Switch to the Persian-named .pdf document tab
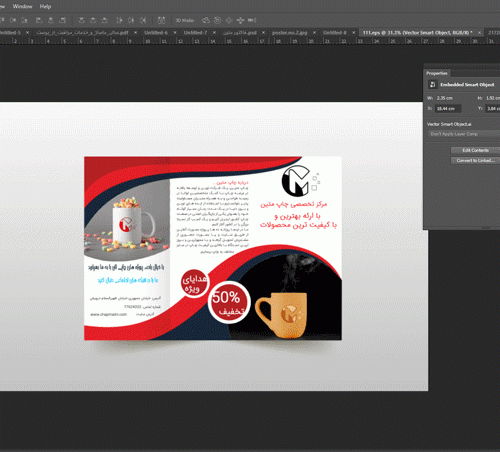Image resolution: width=500 pixels, height=452 pixels. pyautogui.click(x=82, y=33)
